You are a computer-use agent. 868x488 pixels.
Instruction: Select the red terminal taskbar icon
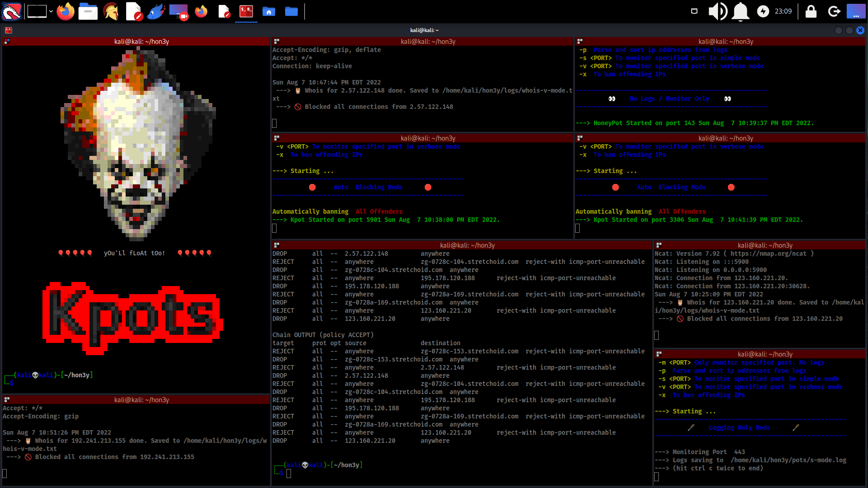tap(246, 11)
